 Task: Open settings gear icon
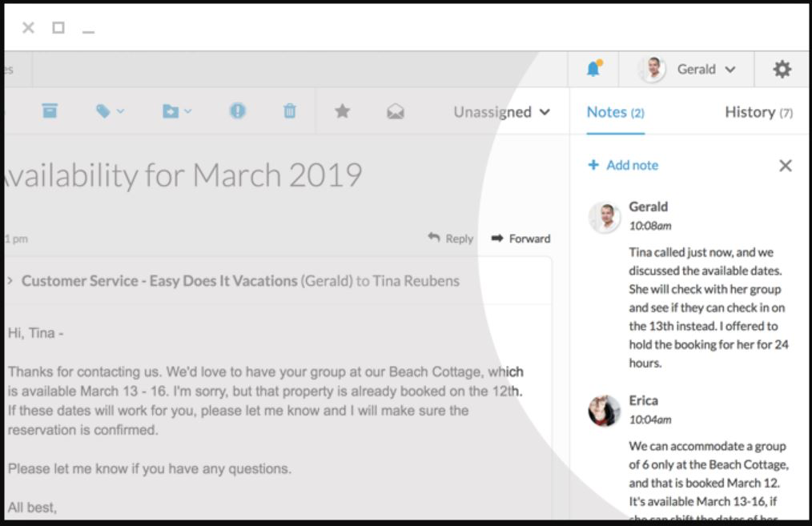[782, 69]
